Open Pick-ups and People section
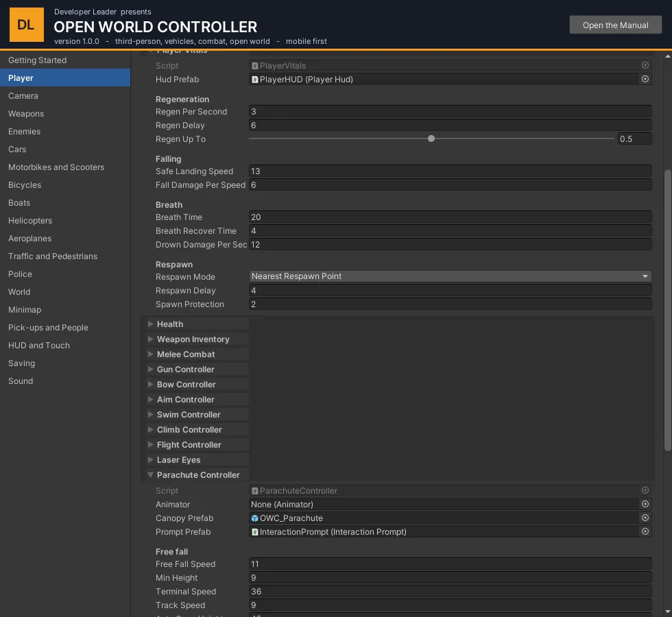 (x=65, y=328)
